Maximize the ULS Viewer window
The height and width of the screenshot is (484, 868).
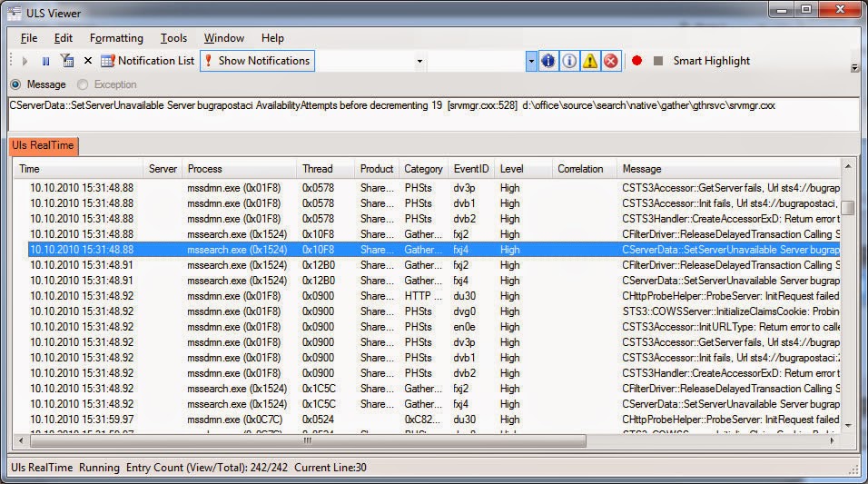pyautogui.click(x=806, y=9)
